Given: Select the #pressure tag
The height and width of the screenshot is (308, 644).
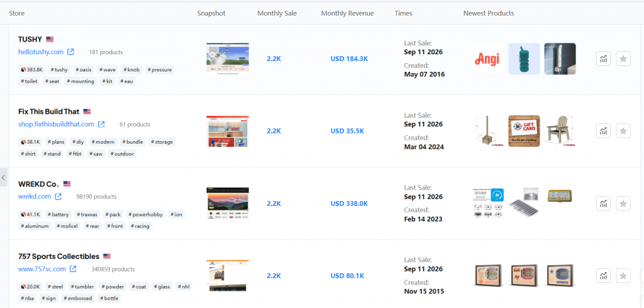Looking at the screenshot, I should coord(159,69).
